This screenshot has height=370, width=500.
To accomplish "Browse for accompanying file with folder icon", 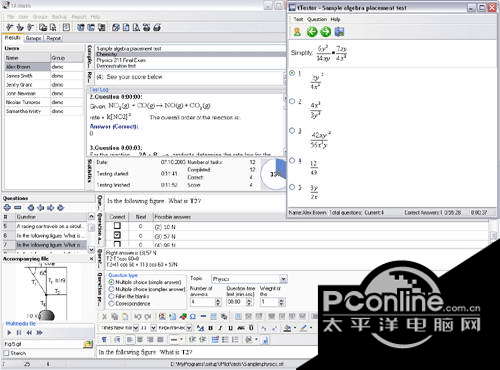I will (88, 344).
